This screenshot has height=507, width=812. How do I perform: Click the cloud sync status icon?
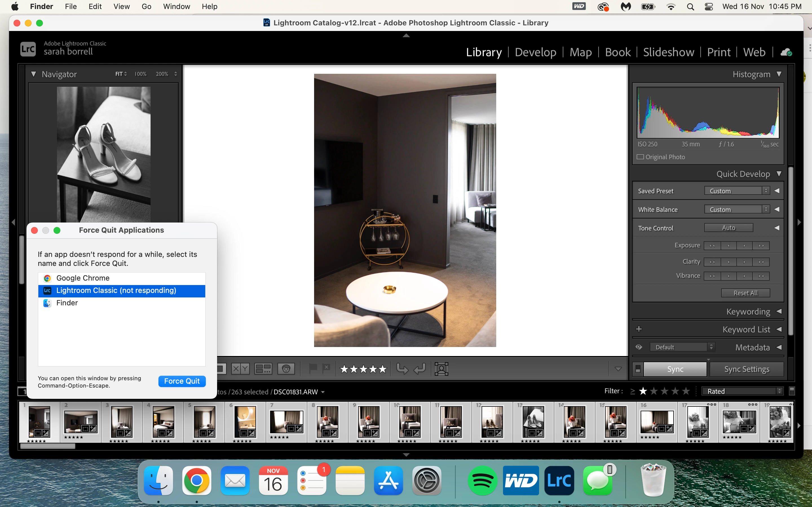coord(786,52)
